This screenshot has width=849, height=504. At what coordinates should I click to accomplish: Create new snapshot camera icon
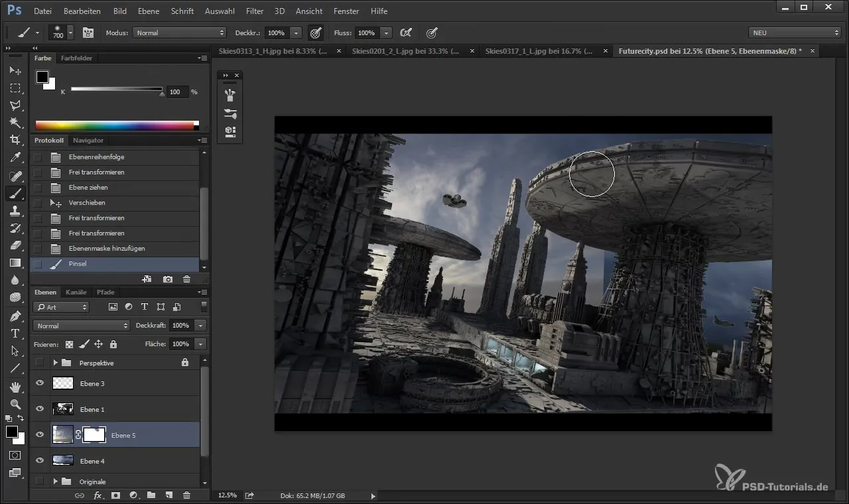coord(168,280)
